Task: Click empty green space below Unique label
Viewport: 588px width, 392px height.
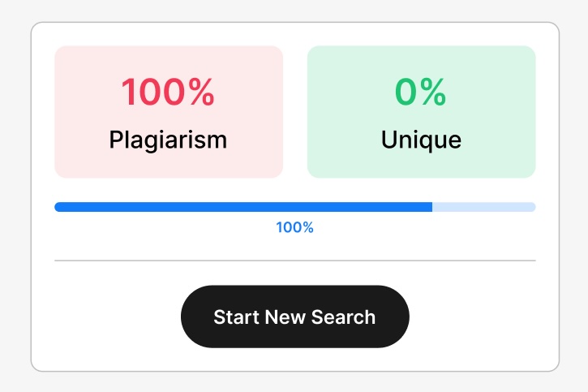Action: (421, 165)
